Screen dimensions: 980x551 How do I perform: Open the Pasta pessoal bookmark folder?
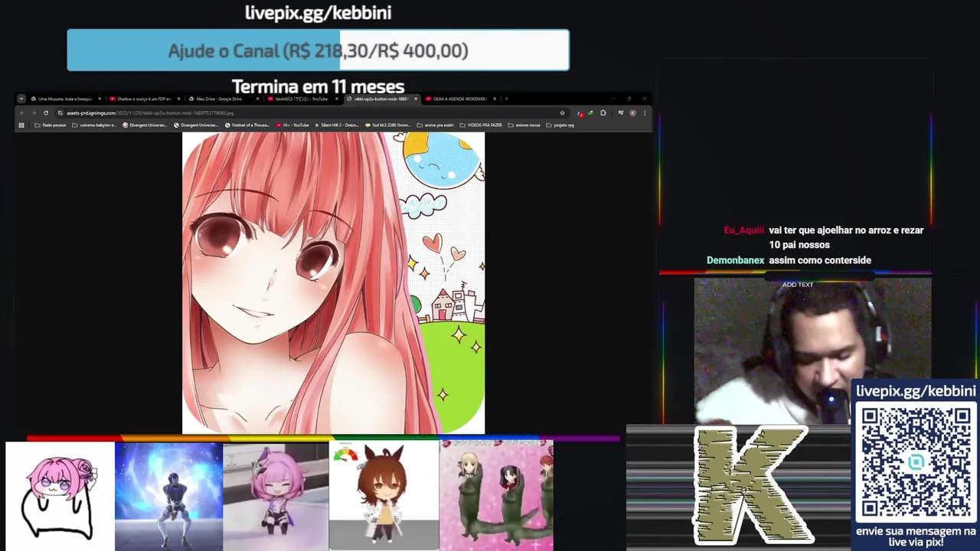click(50, 125)
